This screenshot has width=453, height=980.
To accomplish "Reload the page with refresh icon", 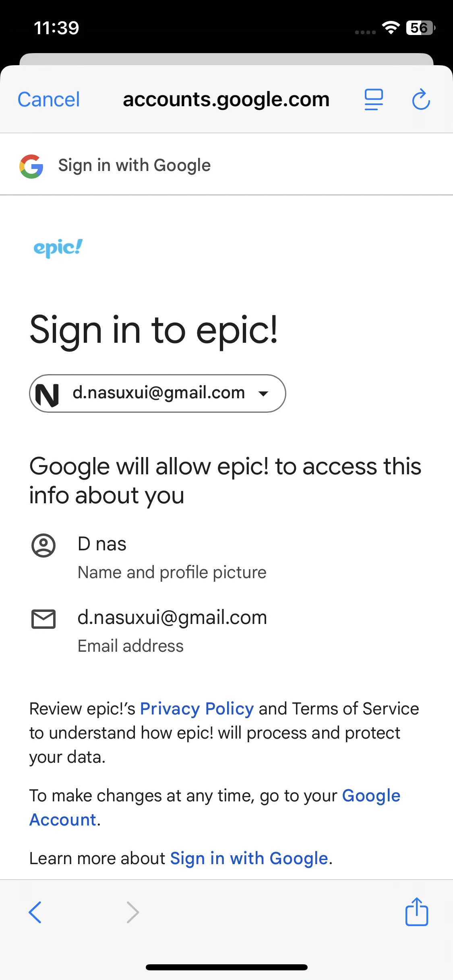I will (x=421, y=99).
